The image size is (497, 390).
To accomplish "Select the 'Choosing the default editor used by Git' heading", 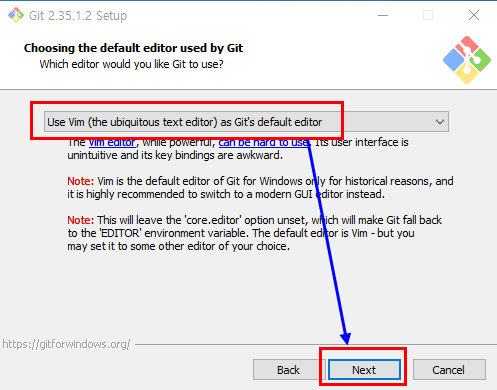I will point(133,48).
